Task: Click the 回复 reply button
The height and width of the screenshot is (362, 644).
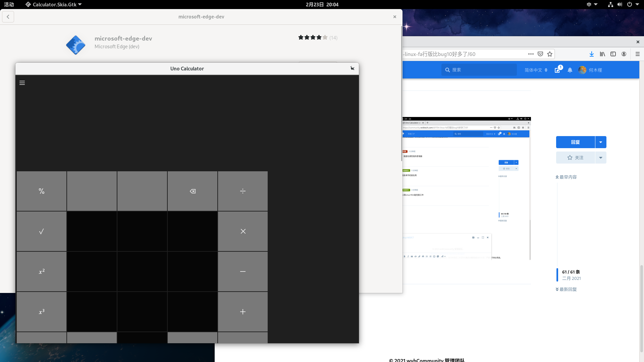Action: click(575, 142)
